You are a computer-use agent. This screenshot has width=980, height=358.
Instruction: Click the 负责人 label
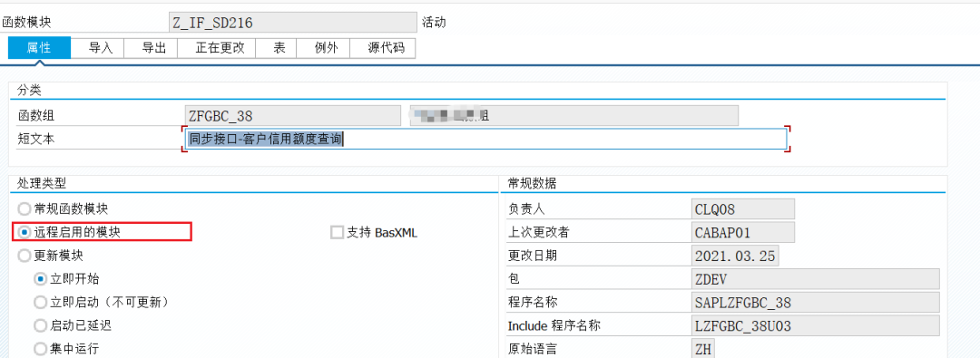[527, 209]
